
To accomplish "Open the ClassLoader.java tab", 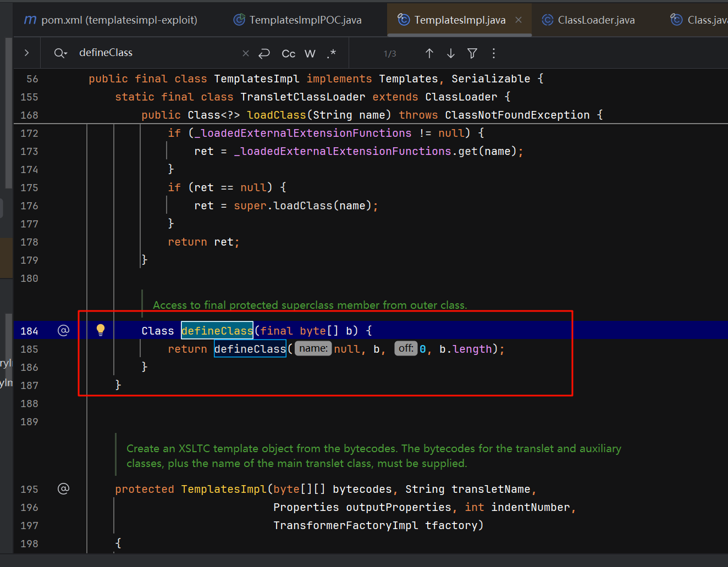I will (588, 20).
